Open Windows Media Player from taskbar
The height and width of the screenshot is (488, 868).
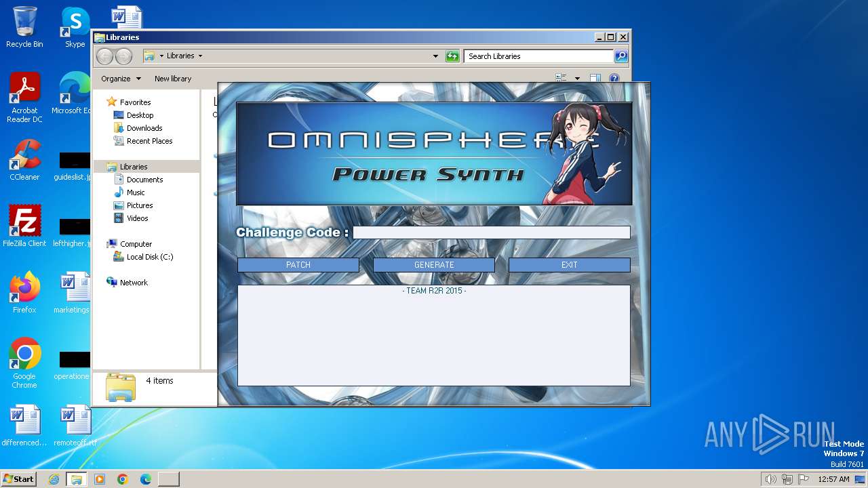point(100,479)
